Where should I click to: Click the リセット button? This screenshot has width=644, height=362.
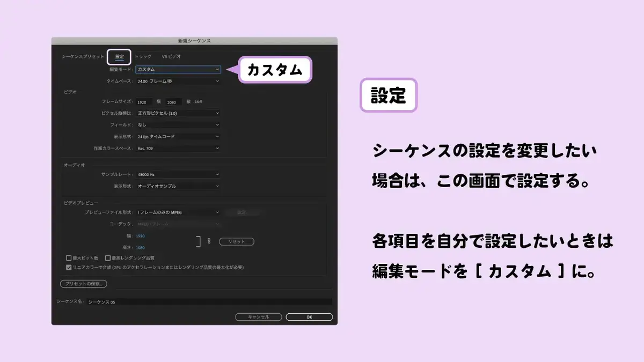coord(237,242)
